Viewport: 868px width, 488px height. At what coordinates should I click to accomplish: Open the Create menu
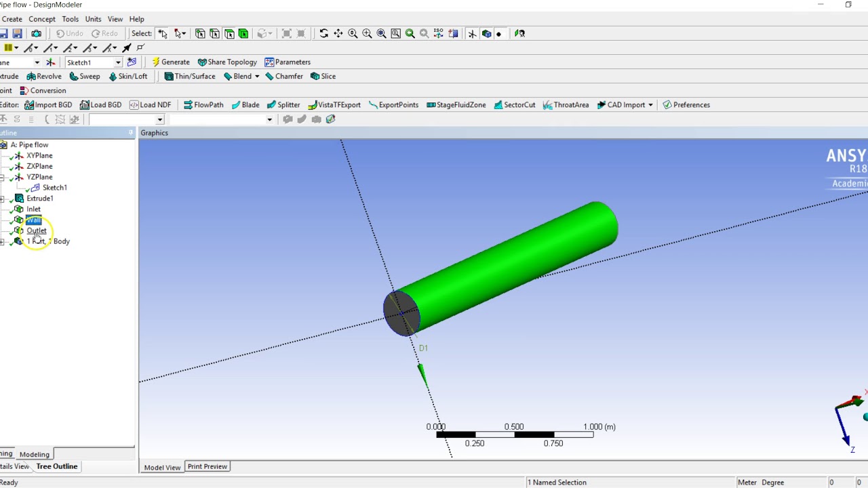12,19
